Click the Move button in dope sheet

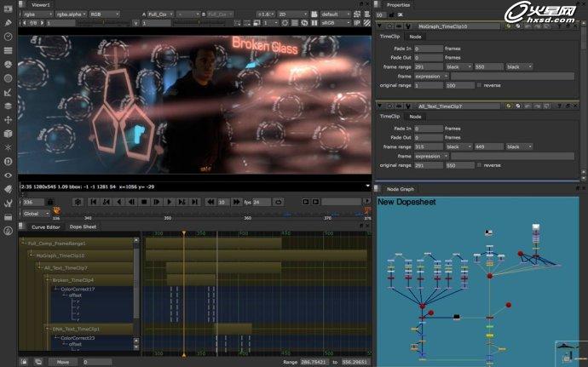coord(63,362)
